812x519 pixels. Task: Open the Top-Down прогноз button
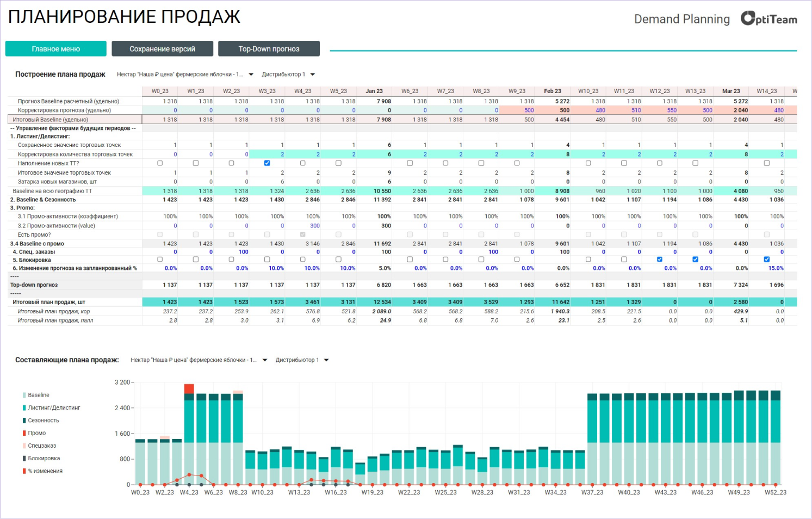(x=269, y=48)
